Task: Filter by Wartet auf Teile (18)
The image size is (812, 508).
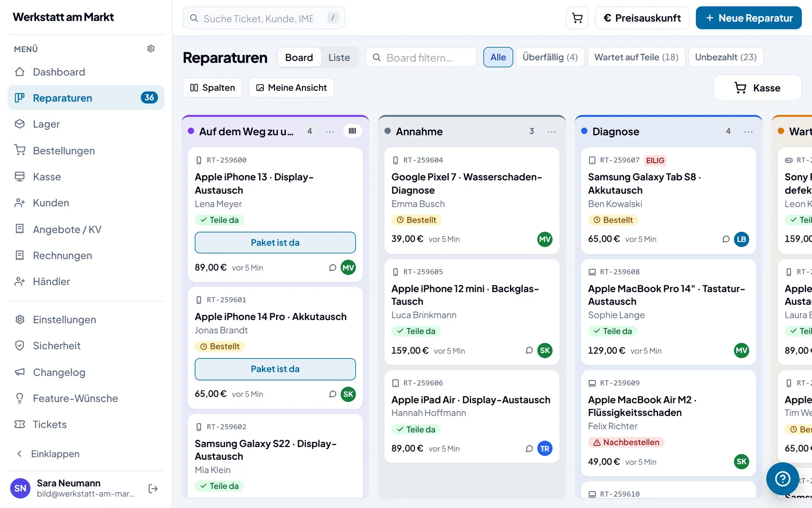Action: point(636,57)
